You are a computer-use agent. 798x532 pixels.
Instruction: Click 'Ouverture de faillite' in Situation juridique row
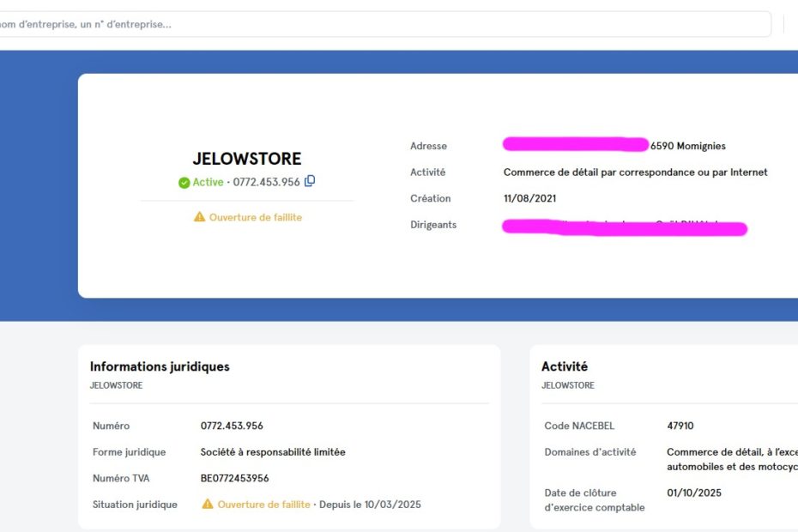coord(263,505)
